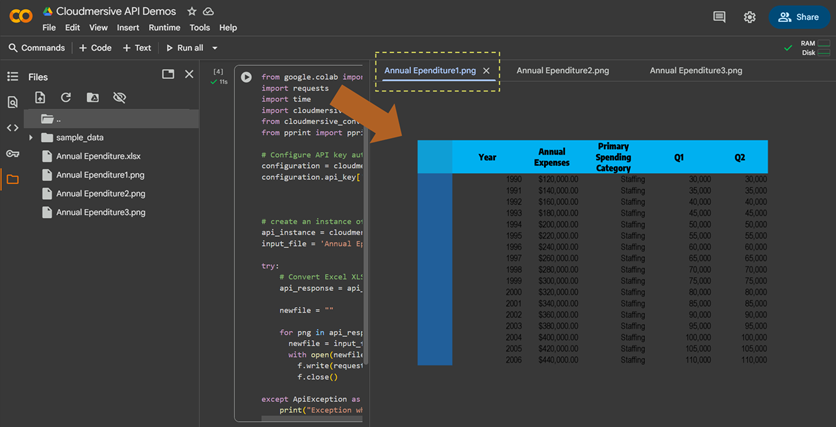
Task: Open Find and replace in the sidebar
Action: click(12, 102)
